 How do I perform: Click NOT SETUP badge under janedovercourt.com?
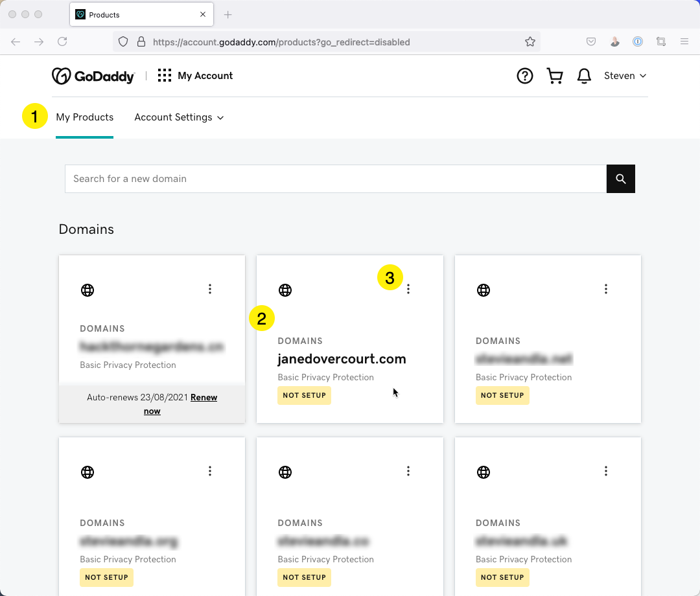click(x=304, y=395)
